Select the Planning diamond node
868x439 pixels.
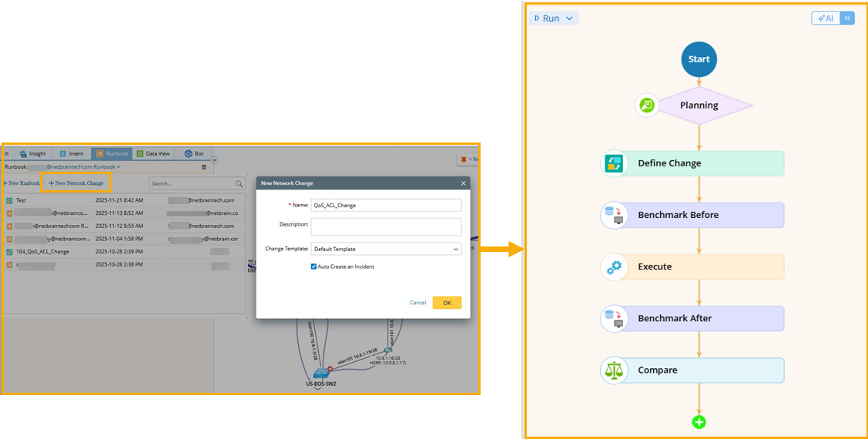699,106
